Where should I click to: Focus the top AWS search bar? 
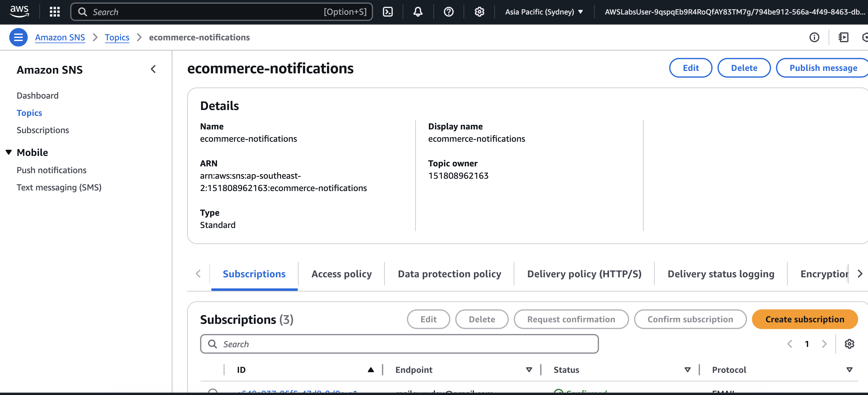tap(221, 12)
